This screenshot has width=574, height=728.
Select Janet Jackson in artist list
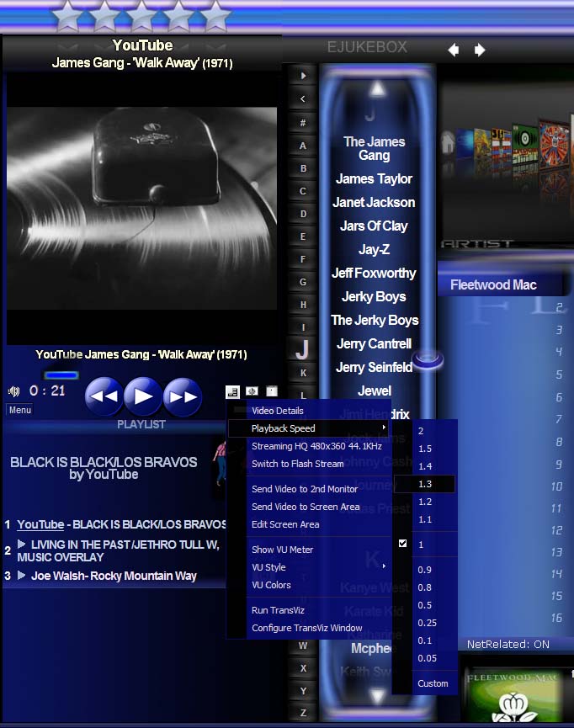[374, 203]
